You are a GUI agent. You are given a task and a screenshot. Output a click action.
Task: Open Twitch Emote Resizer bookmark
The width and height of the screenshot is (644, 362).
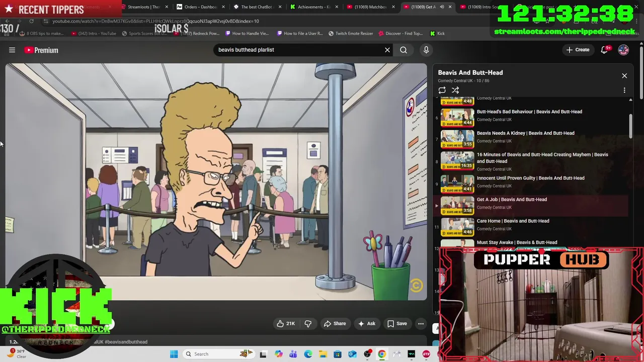click(351, 34)
